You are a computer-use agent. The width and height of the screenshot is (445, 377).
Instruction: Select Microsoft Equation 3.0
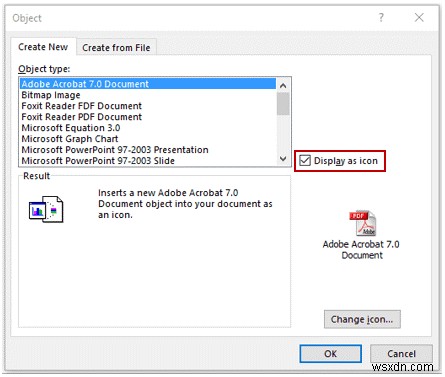pos(148,128)
